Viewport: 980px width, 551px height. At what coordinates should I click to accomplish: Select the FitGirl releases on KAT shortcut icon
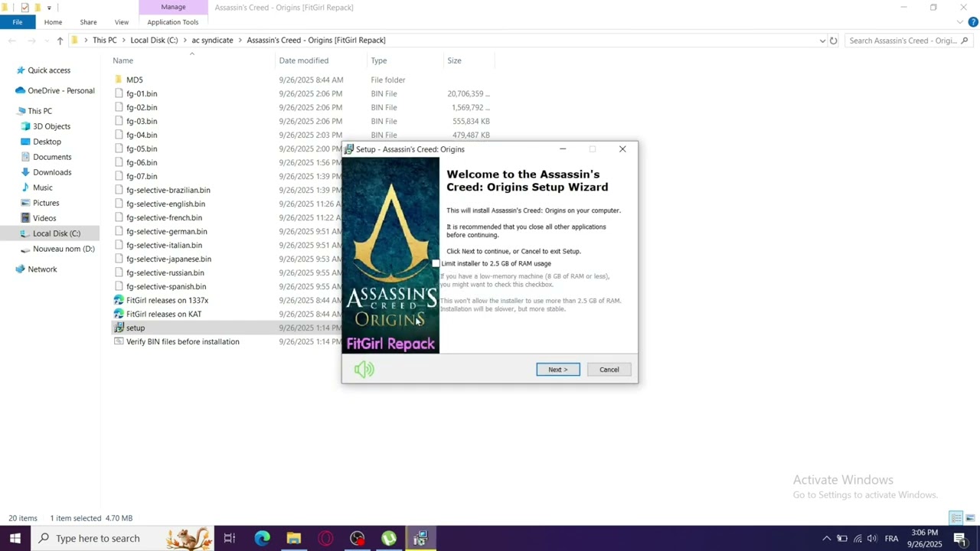click(x=119, y=314)
